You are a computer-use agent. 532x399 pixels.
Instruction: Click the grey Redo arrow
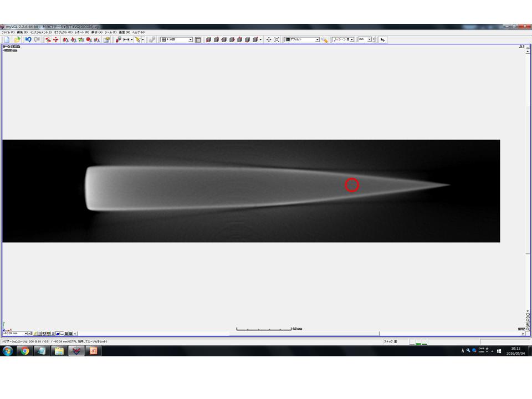pyautogui.click(x=37, y=40)
